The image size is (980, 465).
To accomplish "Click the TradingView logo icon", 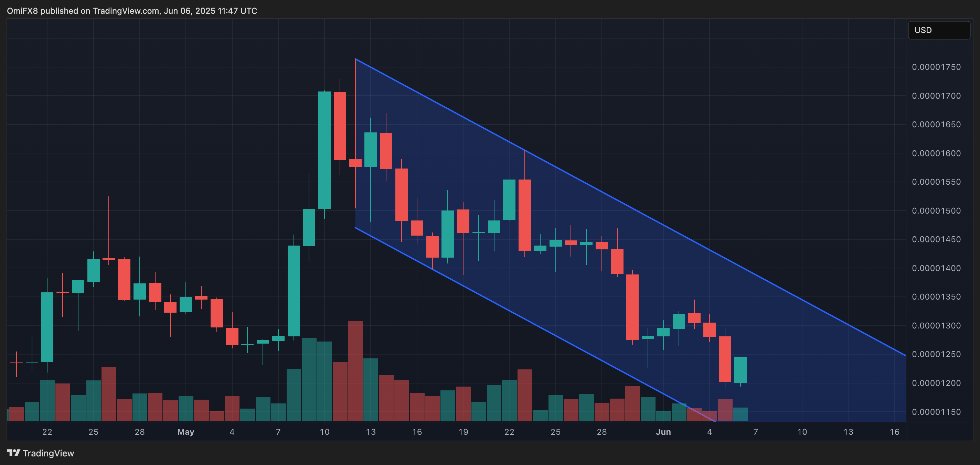I will (14, 453).
